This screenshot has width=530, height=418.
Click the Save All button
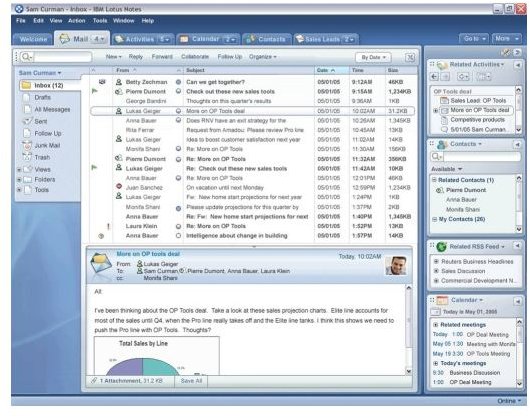(x=191, y=381)
